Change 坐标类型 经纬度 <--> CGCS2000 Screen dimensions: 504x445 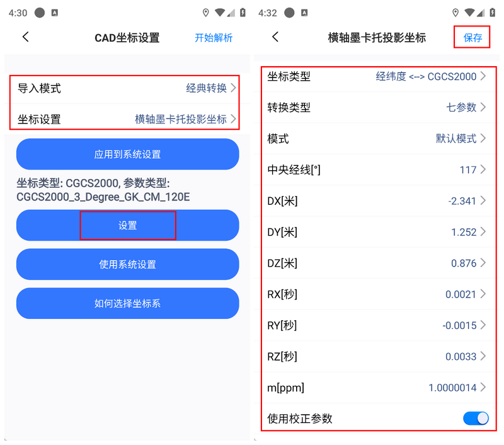point(376,76)
